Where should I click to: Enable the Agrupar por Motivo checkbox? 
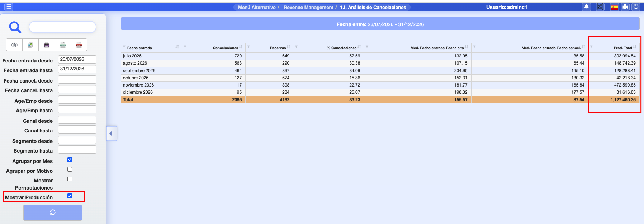tap(70, 169)
